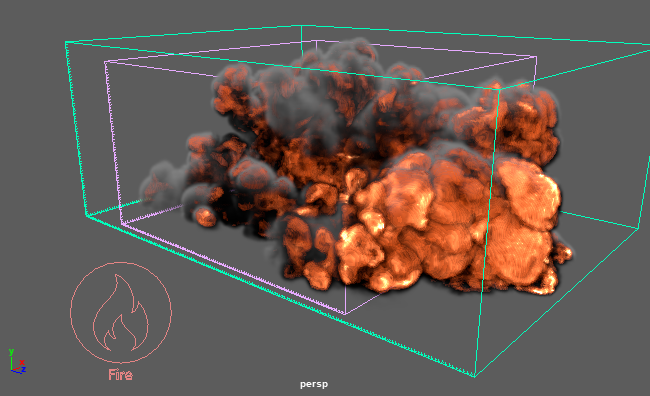
Task: Select the pink "Fire" text label
Action: [x=121, y=375]
